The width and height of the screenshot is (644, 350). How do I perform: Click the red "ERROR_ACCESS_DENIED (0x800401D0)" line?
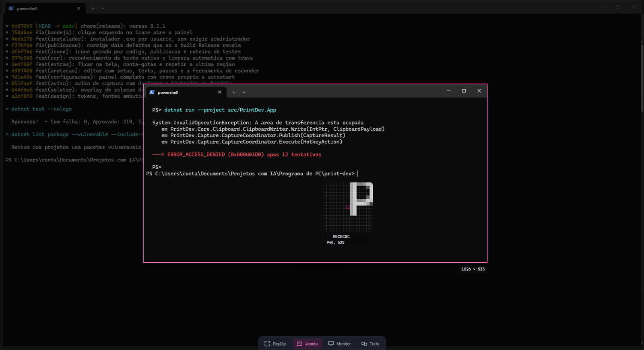pos(237,154)
